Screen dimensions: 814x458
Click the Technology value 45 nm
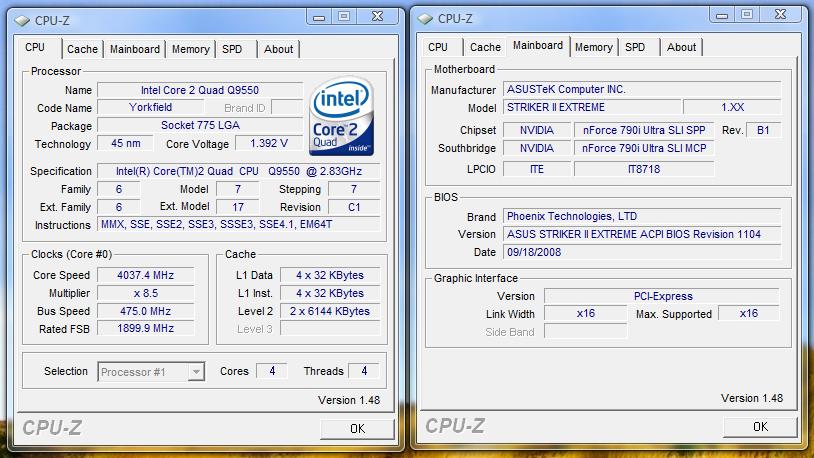tap(126, 143)
